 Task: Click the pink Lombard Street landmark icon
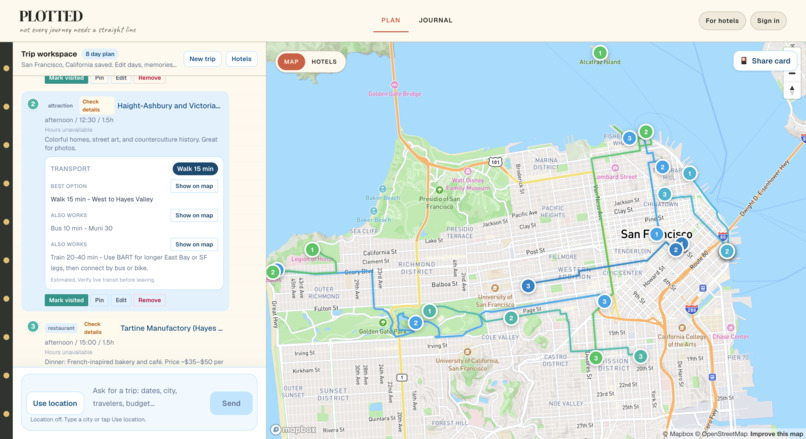615,168
